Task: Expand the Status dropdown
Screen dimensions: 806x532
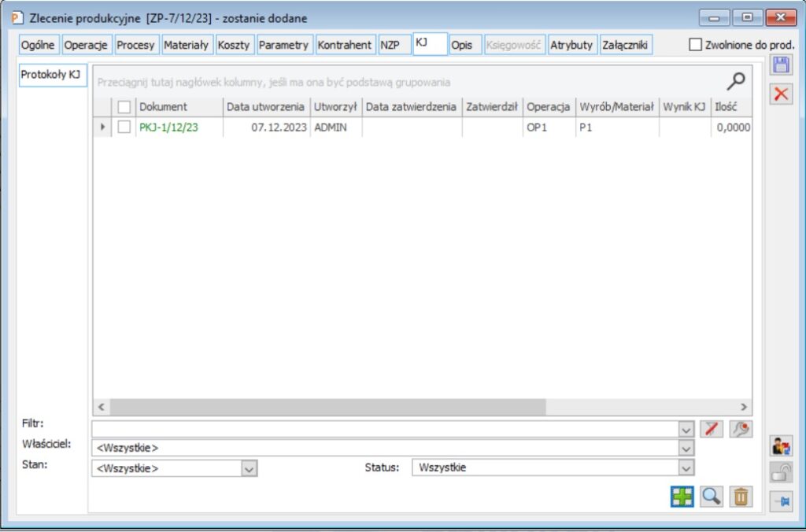Action: point(686,468)
